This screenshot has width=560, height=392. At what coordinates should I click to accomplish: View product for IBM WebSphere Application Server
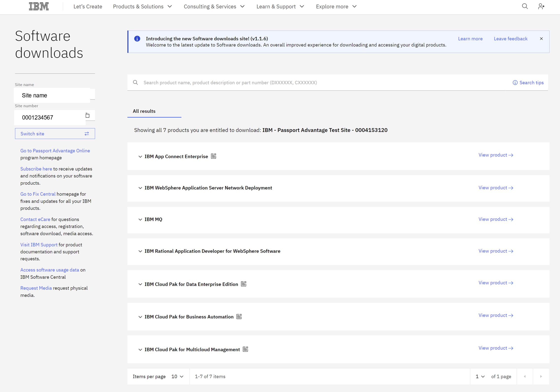point(496,188)
